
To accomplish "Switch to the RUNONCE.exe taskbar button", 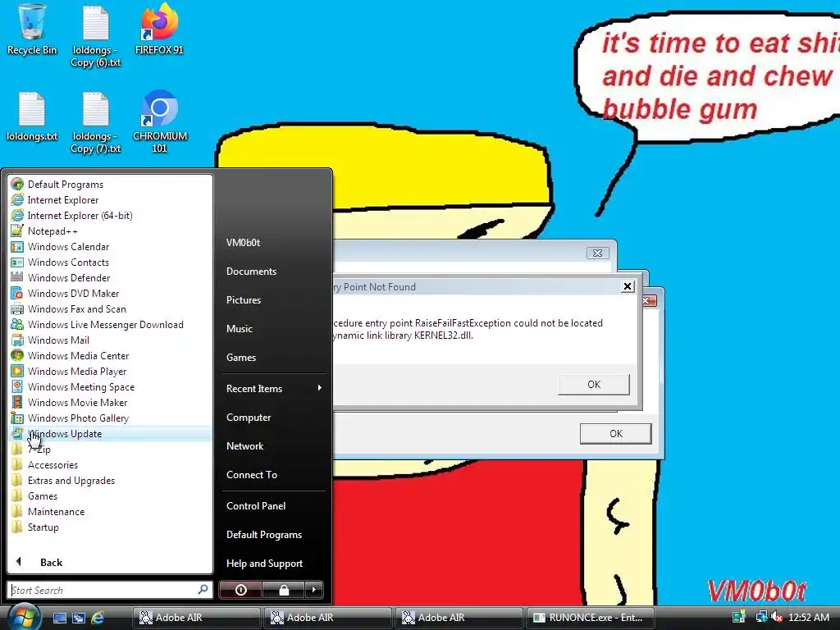I will coord(592,618).
